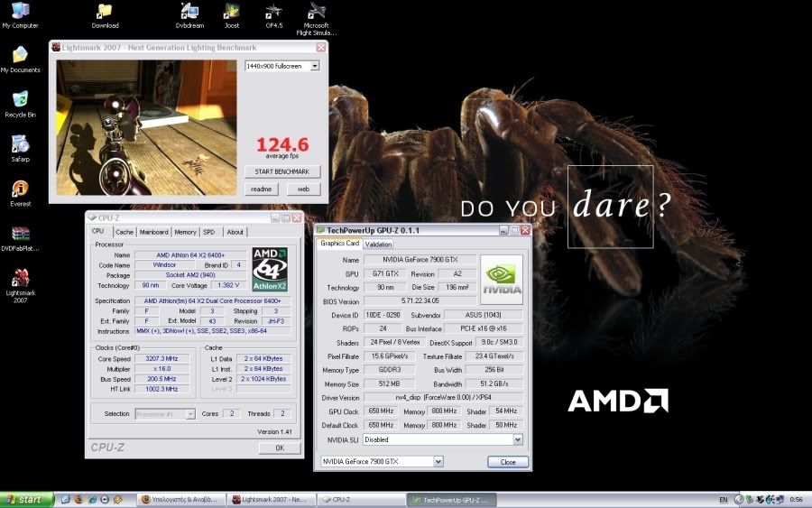Open Internet Explorer from quick launch

92,499
